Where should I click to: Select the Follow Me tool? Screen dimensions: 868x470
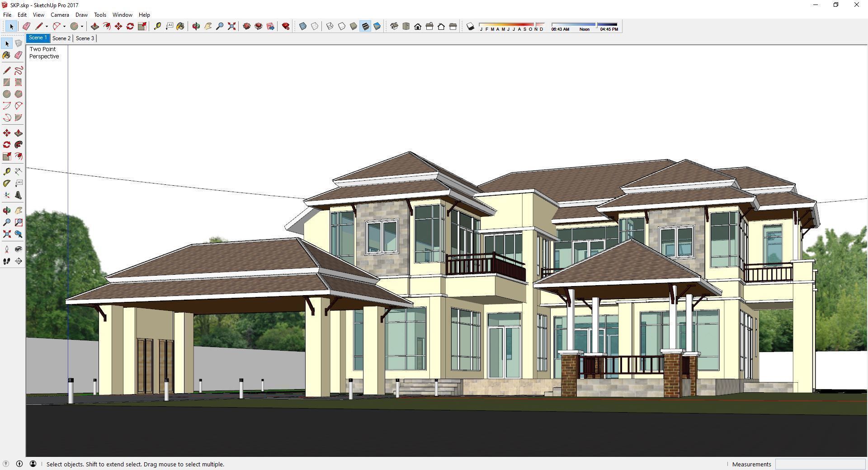[x=19, y=145]
